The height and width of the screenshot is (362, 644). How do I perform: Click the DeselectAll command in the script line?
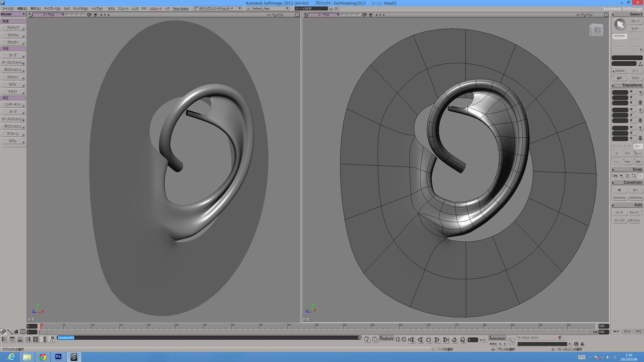pyautogui.click(x=66, y=338)
